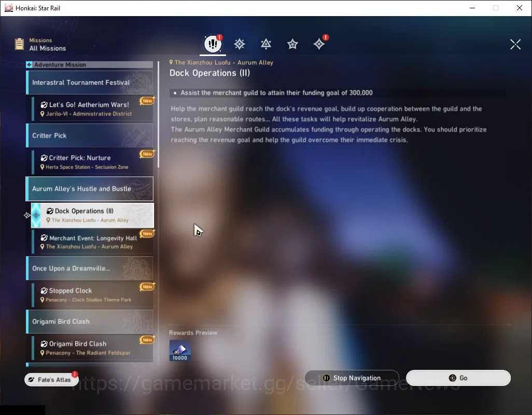Click the pause icon in Stop Navigation
Screen dimensions: 532x415
point(326,378)
